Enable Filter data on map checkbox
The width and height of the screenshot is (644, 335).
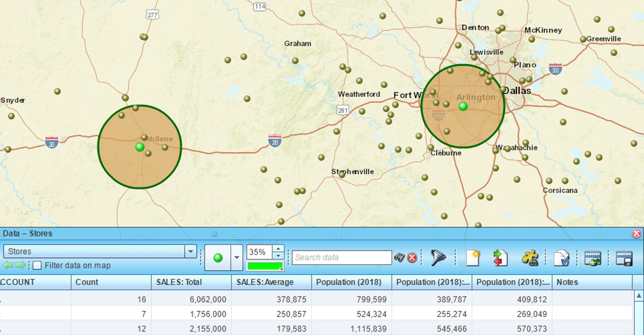37,265
